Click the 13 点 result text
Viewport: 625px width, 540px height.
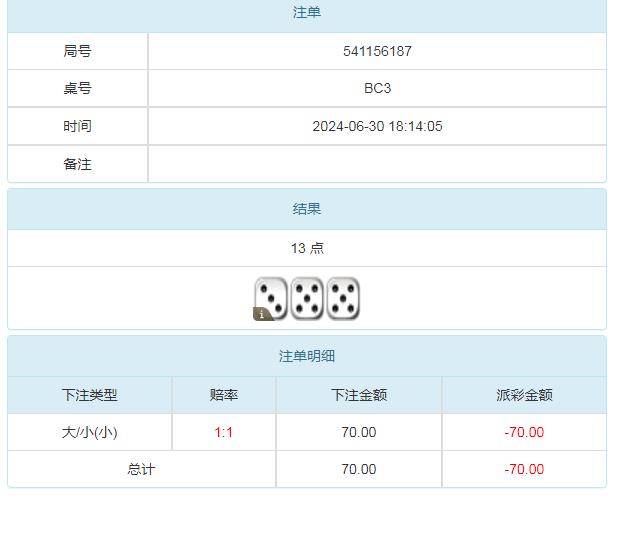pos(307,248)
